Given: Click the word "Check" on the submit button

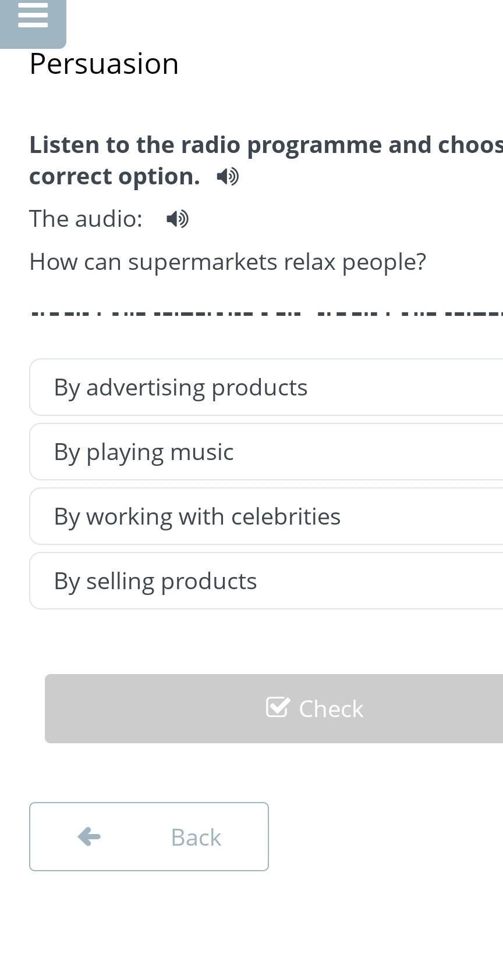Looking at the screenshot, I should [x=331, y=709].
